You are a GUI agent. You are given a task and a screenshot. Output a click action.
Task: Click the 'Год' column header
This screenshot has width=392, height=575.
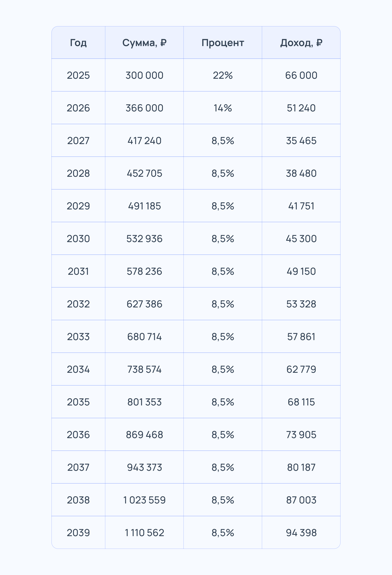(x=78, y=43)
